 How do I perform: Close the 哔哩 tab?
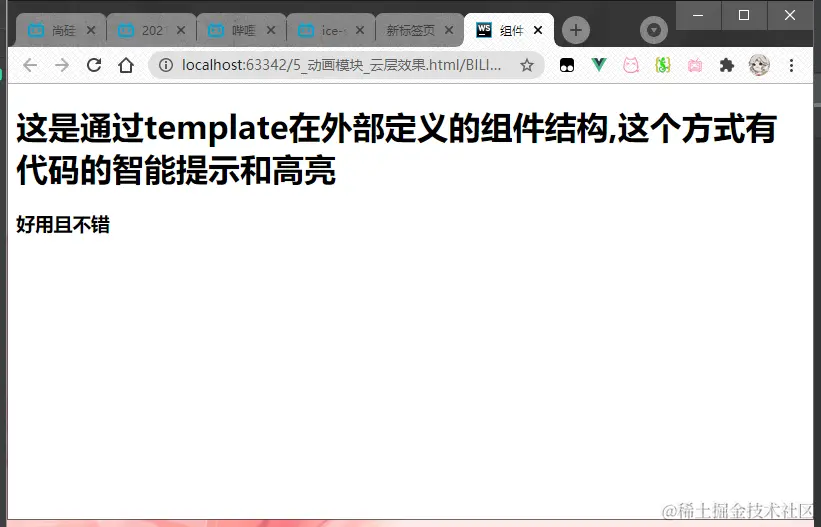point(271,30)
